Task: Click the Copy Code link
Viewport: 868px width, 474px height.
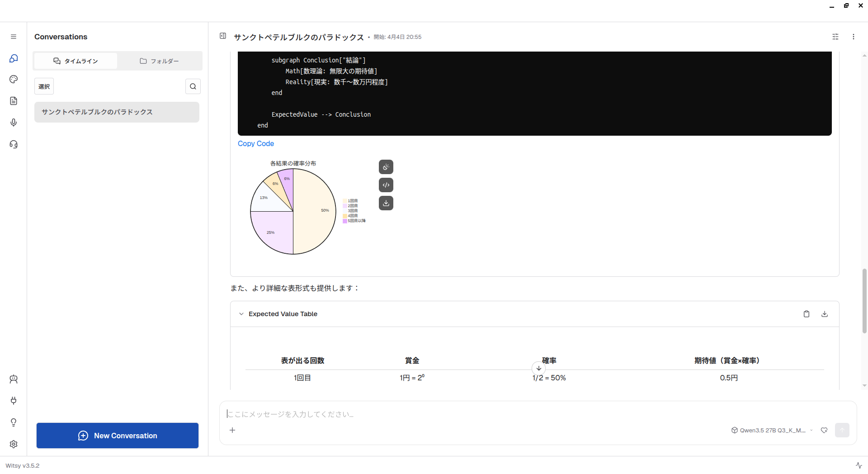Action: (x=256, y=143)
